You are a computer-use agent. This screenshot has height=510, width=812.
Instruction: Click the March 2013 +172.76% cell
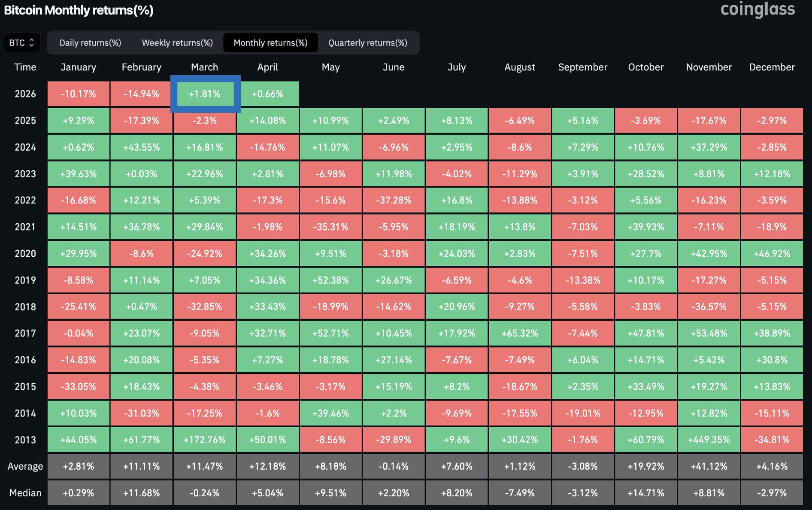pos(205,440)
